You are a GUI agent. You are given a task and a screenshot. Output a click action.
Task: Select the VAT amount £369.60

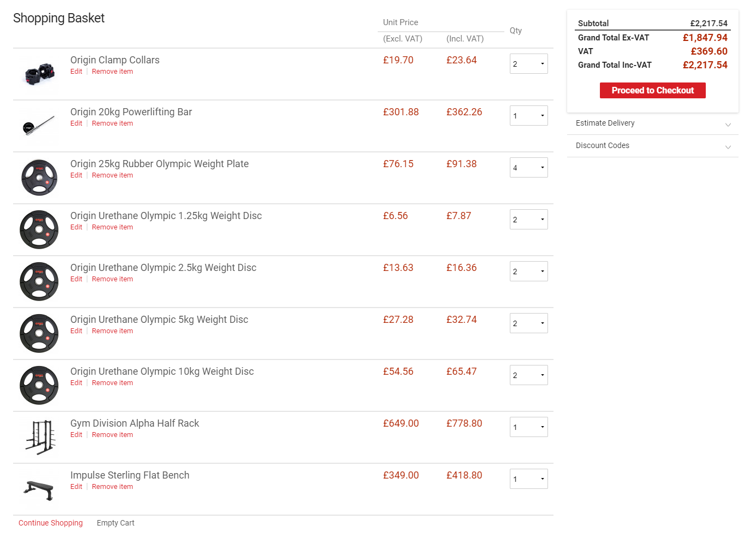(709, 51)
